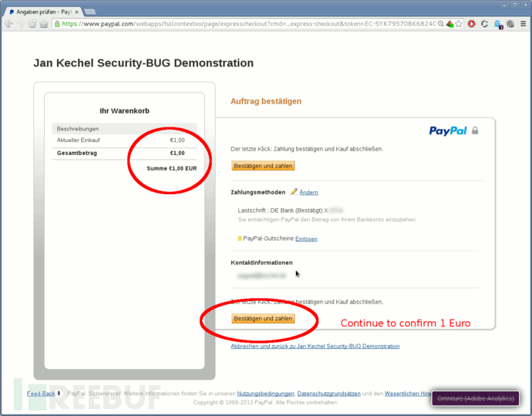The width and height of the screenshot is (532, 416).
Task: Click the upper 'Bestätigen und zahlen' button
Action: 263,166
